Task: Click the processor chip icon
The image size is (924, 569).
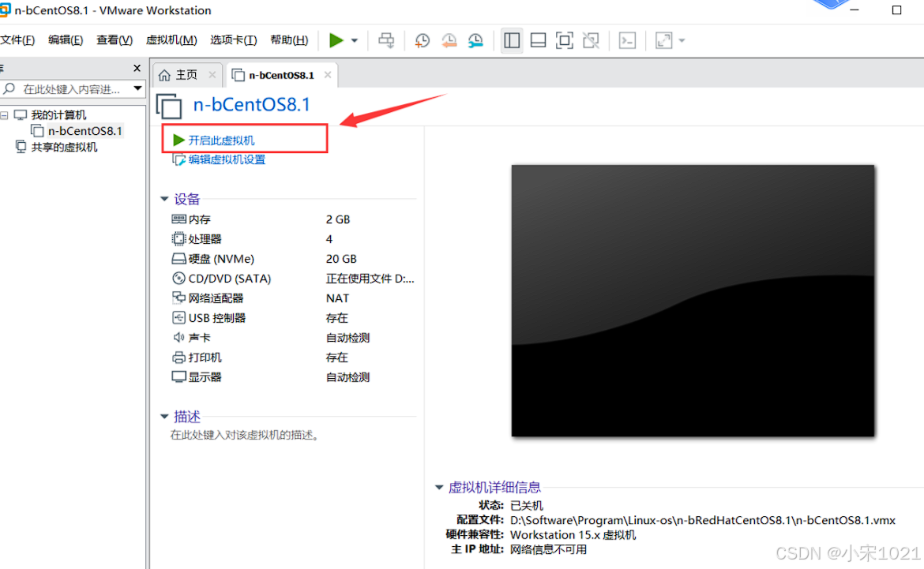Action: point(178,238)
